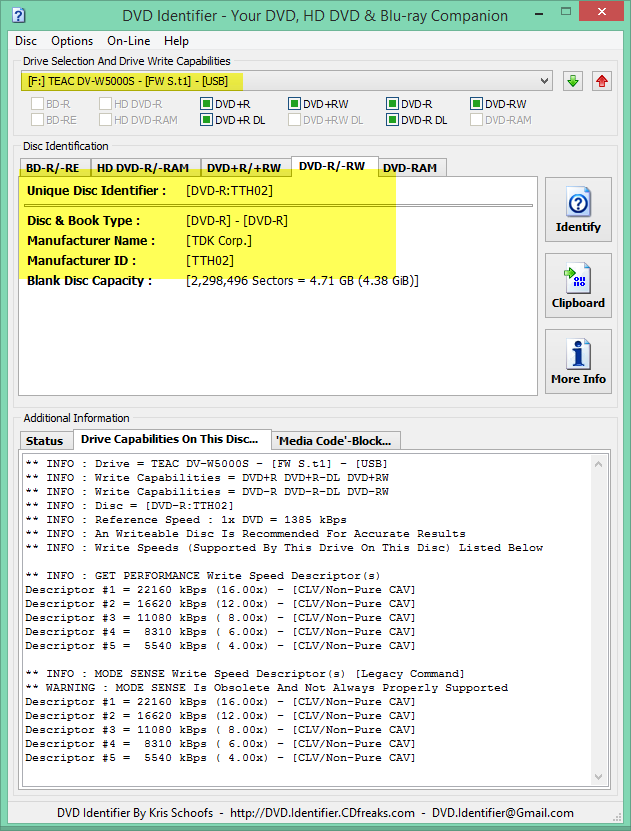Screen dimensions: 631x831
Task: Open the Help menu
Action: point(176,41)
